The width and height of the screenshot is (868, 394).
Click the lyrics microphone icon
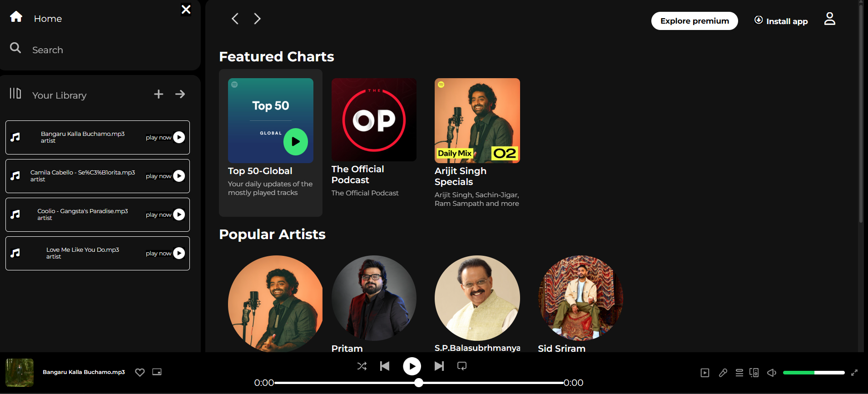[x=723, y=373]
